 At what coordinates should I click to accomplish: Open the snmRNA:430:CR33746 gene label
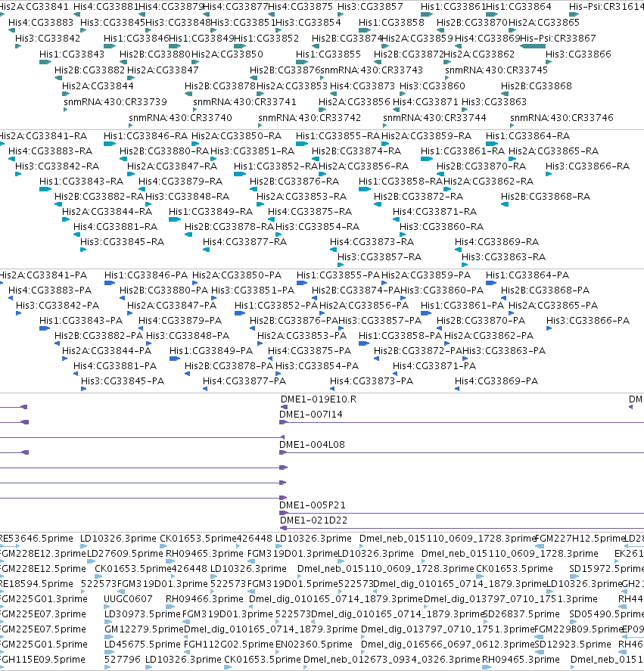562,118
